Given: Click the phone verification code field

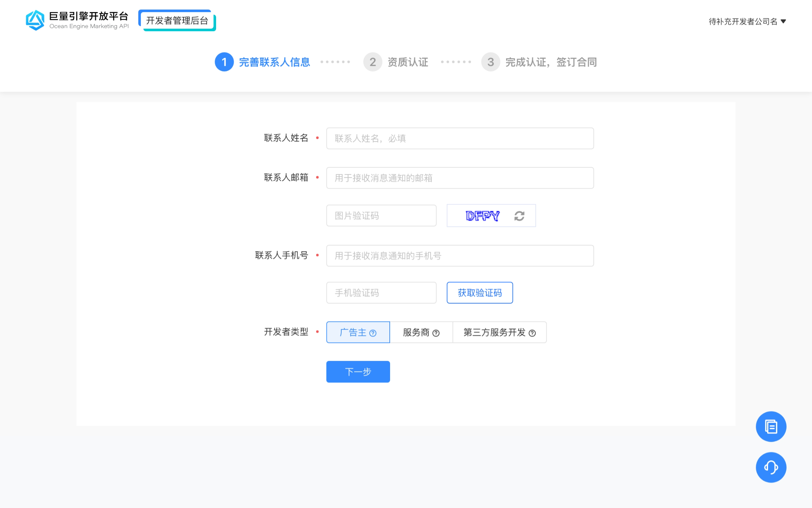Looking at the screenshot, I should [381, 293].
